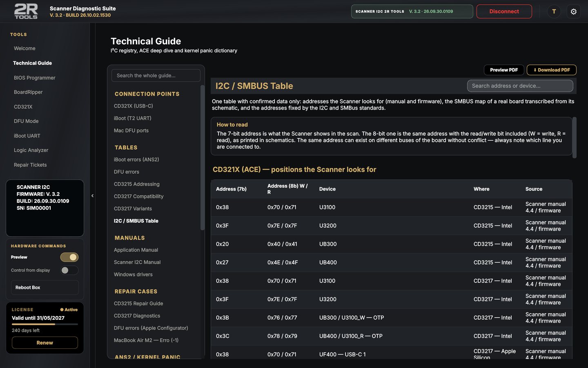The height and width of the screenshot is (368, 588).
Task: Open Scanner I2C Manual entry
Action: coord(137,262)
